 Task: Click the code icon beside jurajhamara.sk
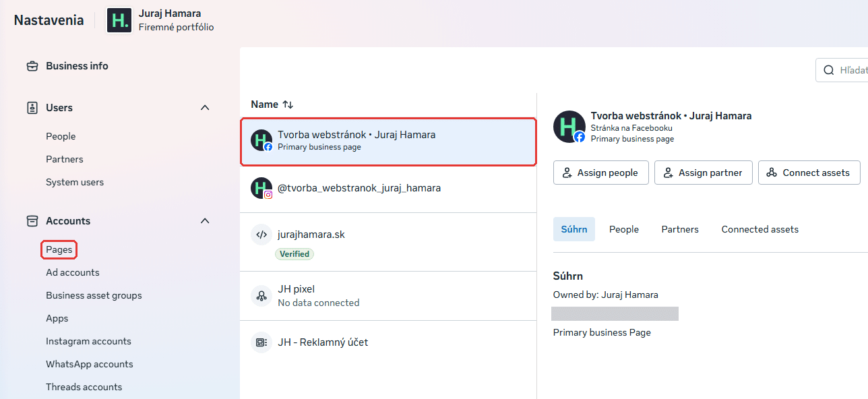[x=261, y=235]
